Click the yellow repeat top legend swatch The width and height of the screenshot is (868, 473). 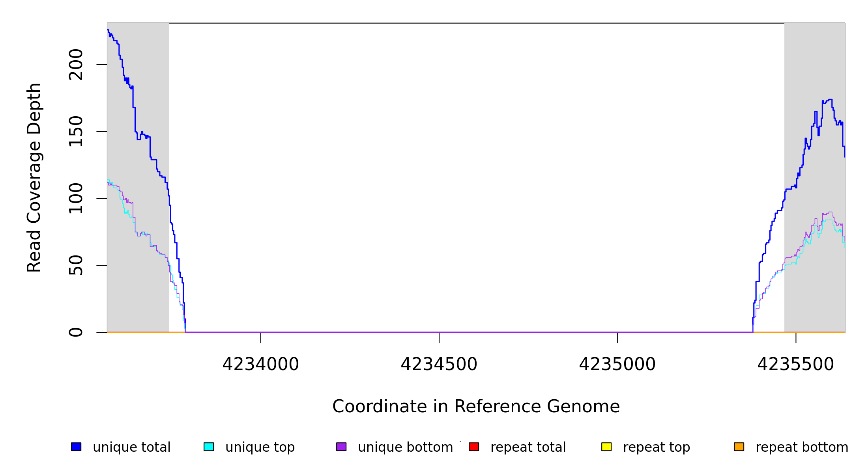click(x=606, y=447)
